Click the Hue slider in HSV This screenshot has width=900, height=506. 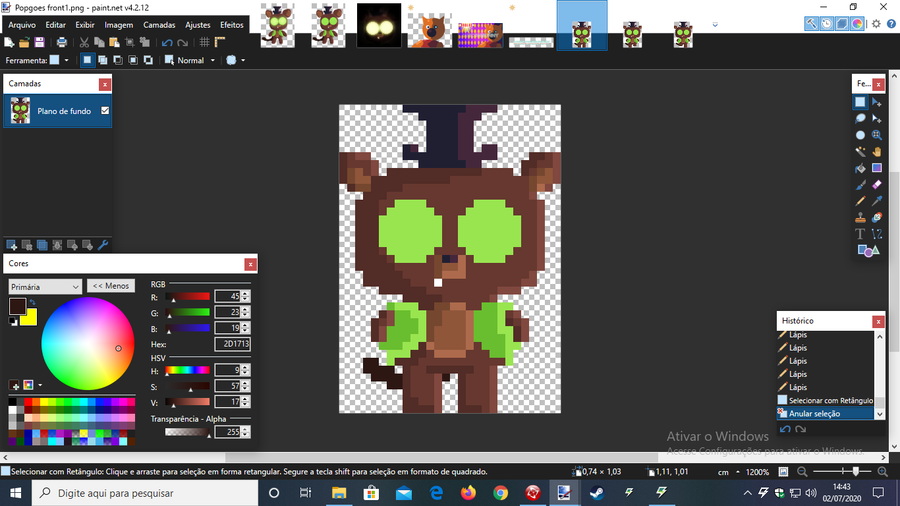[187, 371]
